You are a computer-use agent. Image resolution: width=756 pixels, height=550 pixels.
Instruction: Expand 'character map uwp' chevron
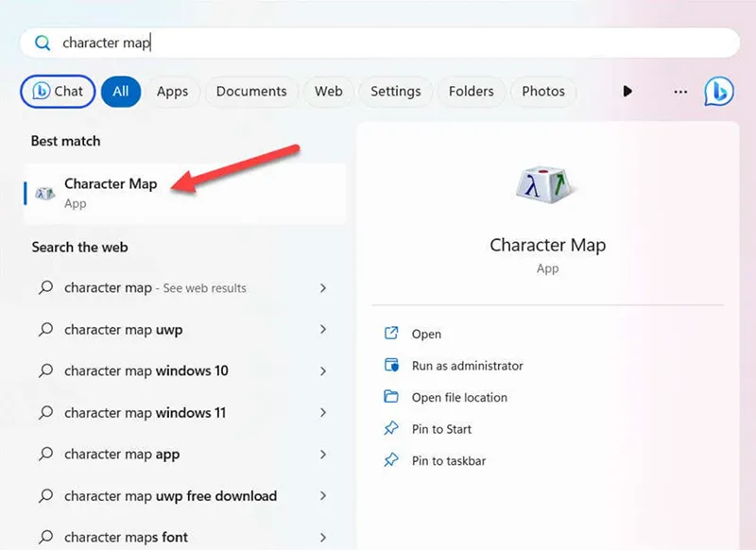(x=323, y=329)
